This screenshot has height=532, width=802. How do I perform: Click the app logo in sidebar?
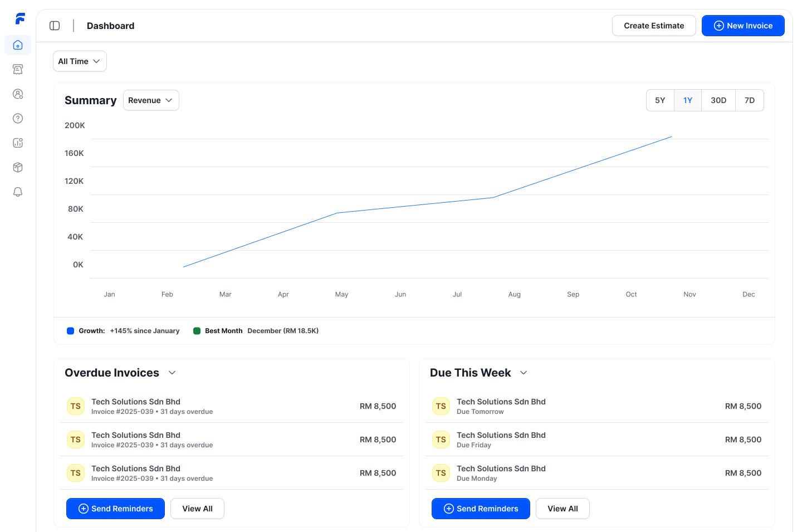19,19
